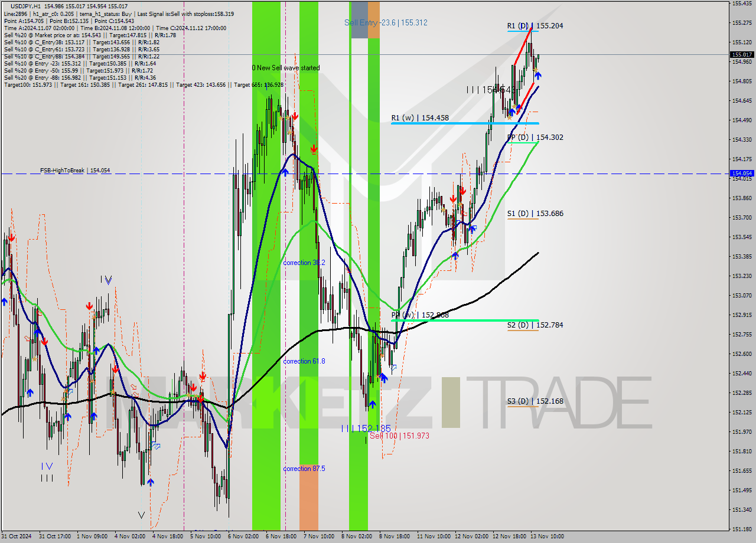756x543 pixels.
Task: Click the 'Sell %20 @ Entry -50: 155.99' line
Action: (78, 71)
